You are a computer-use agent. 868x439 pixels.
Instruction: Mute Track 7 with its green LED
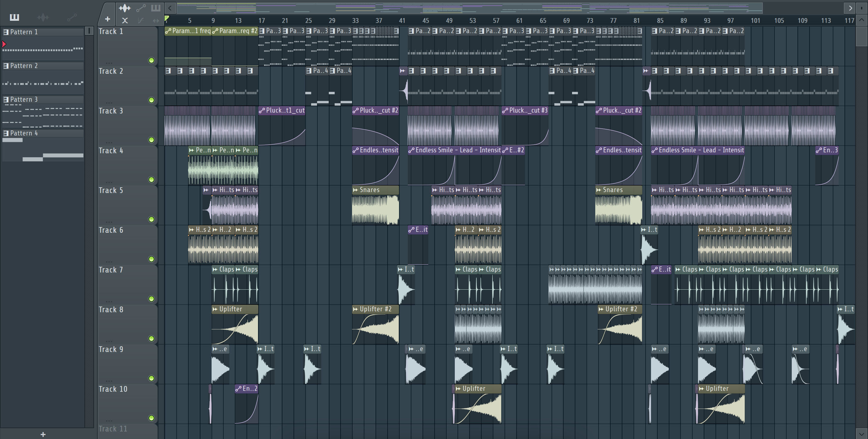(151, 299)
